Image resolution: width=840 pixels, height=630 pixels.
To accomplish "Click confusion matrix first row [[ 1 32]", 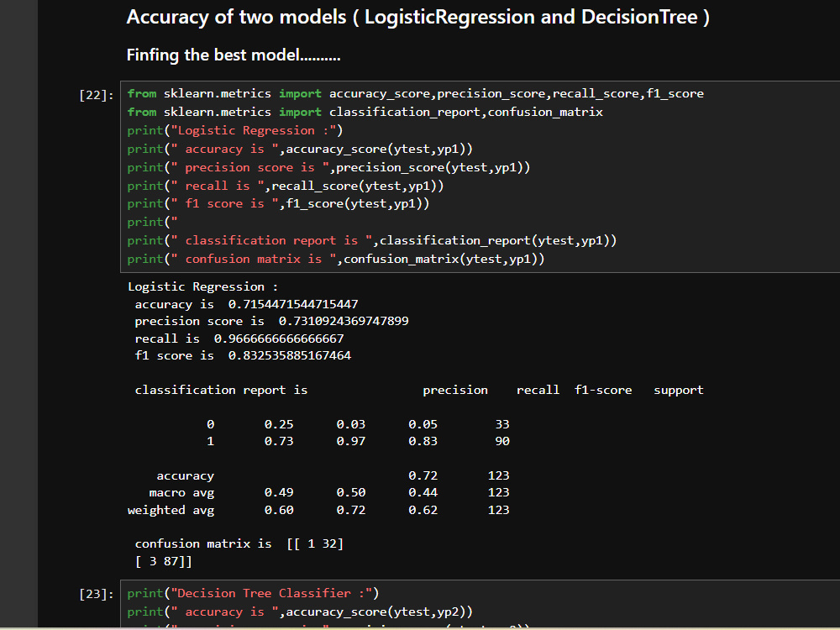I will point(315,544).
